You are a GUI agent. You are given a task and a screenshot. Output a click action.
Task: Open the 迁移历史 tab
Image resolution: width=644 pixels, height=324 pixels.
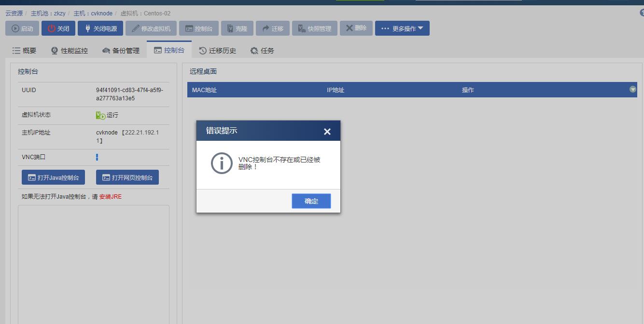217,50
